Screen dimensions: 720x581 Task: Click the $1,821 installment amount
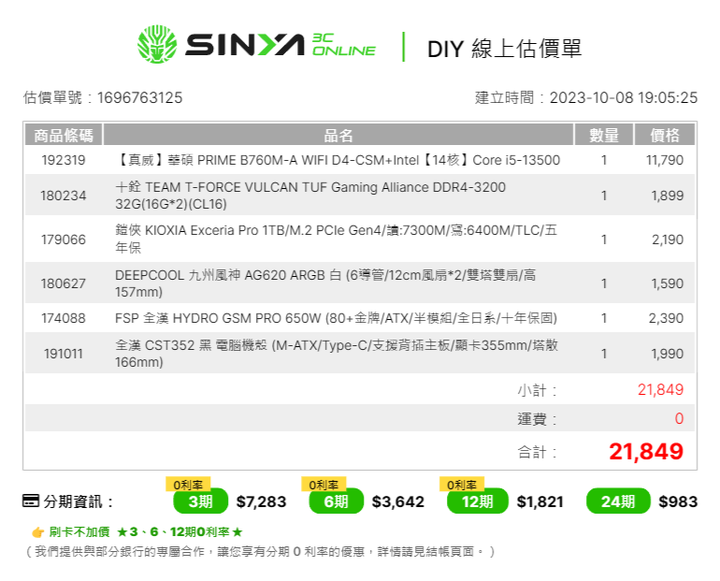(x=540, y=502)
